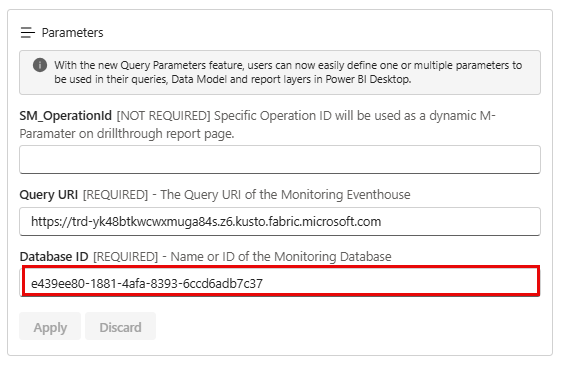Click the Query URI bold label

point(48,195)
